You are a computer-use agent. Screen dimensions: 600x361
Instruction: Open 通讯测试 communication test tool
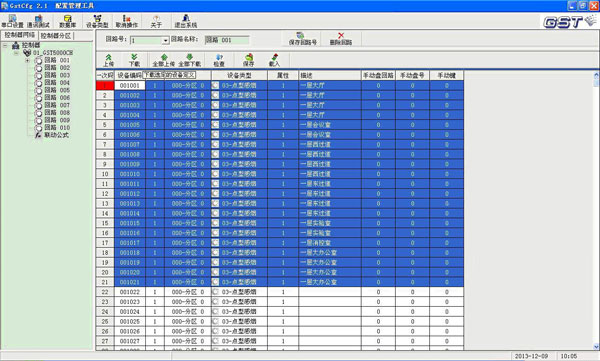(x=38, y=21)
